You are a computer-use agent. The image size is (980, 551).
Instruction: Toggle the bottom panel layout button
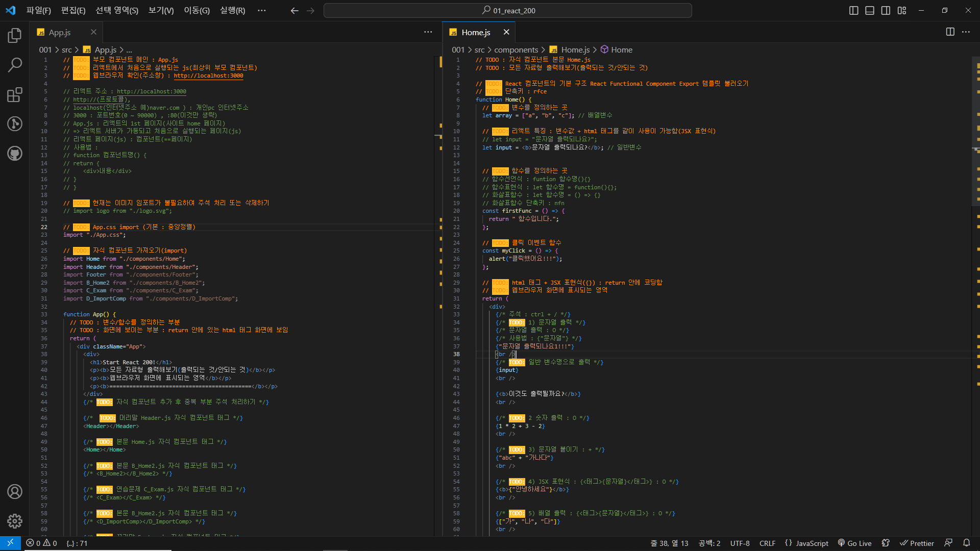pyautogui.click(x=870, y=11)
